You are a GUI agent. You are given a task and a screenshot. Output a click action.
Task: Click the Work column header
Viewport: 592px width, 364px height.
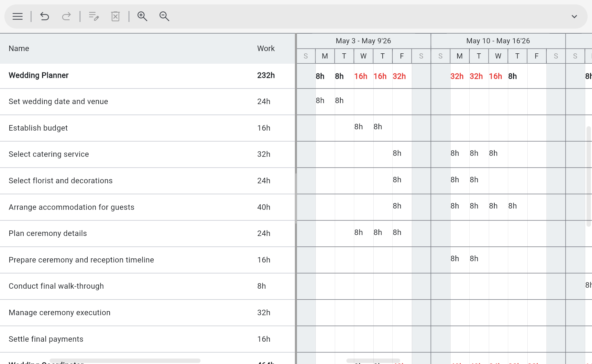(266, 48)
